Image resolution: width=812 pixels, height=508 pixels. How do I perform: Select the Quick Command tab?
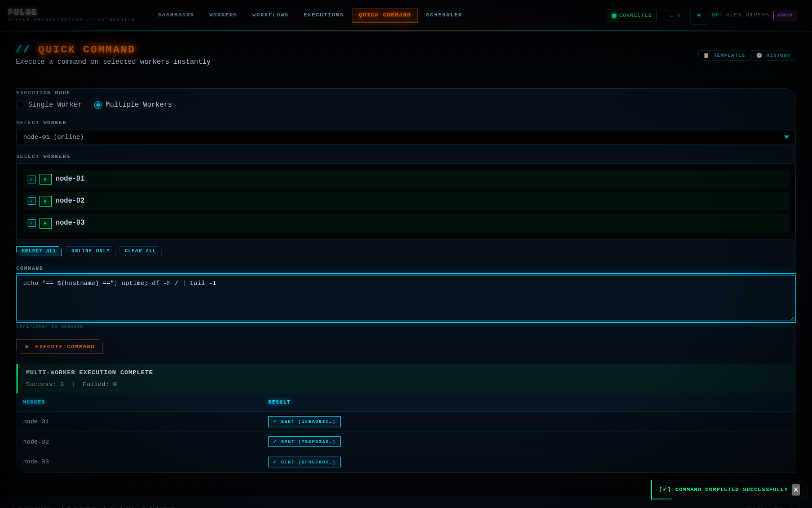tap(385, 15)
